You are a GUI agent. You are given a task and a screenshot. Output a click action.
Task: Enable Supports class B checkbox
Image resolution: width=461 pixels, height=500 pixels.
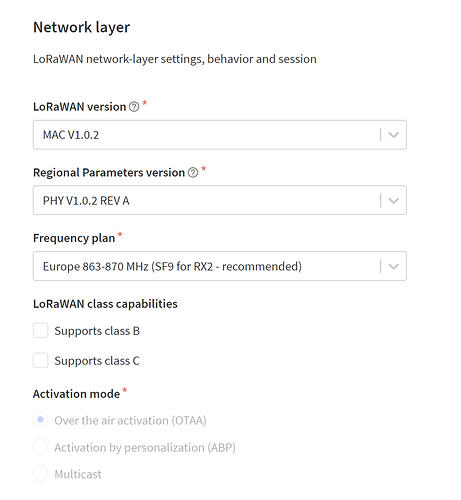tap(40, 331)
